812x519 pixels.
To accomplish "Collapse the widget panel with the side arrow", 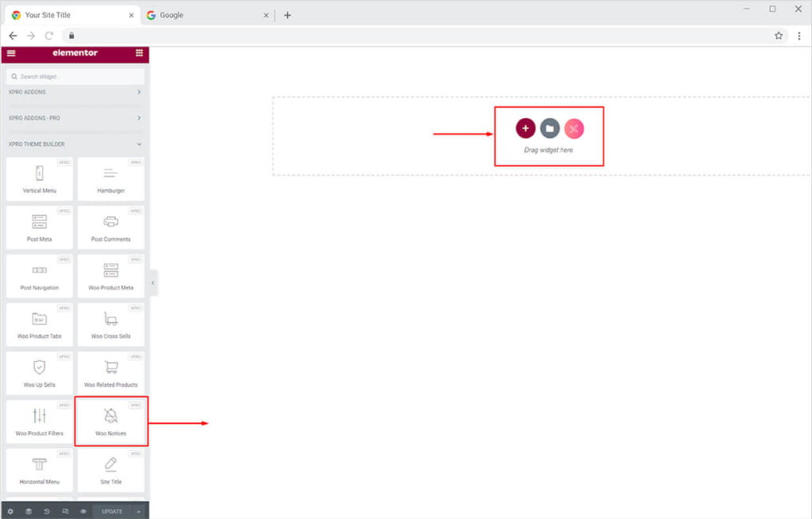I will 152,282.
